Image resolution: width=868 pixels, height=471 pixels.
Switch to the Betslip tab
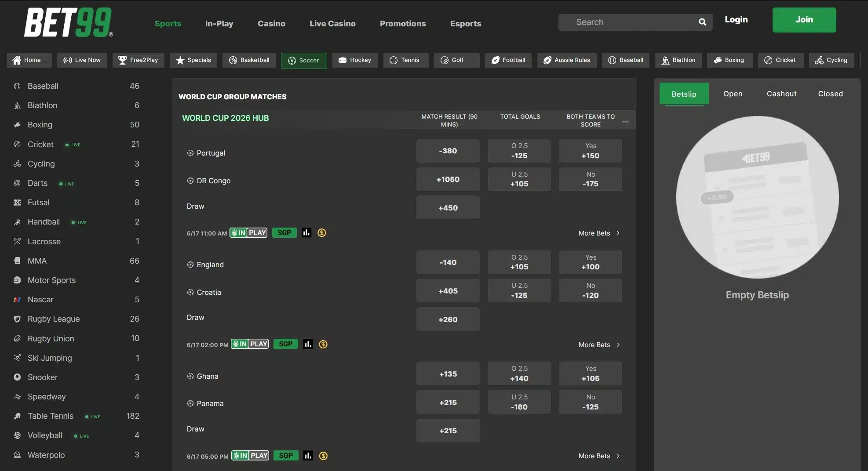[x=684, y=94]
